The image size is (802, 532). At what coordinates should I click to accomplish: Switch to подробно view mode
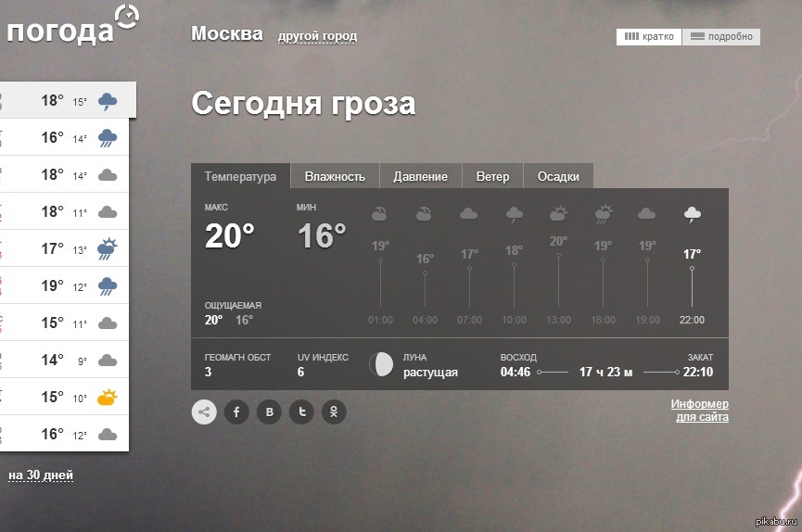pyautogui.click(x=722, y=37)
